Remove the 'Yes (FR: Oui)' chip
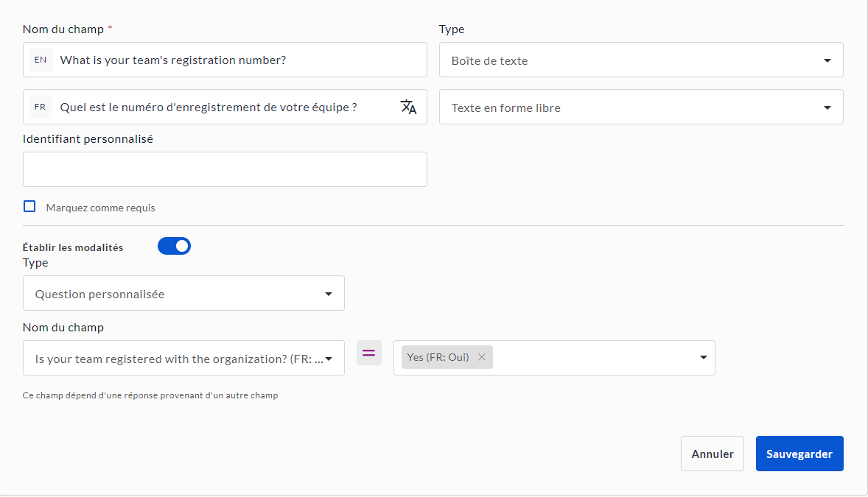 tap(482, 357)
